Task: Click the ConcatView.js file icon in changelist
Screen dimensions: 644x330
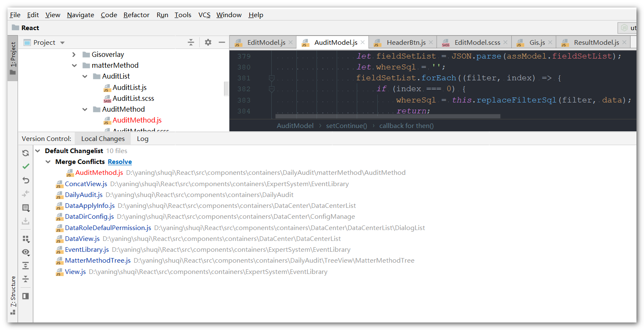Action: 59,184
